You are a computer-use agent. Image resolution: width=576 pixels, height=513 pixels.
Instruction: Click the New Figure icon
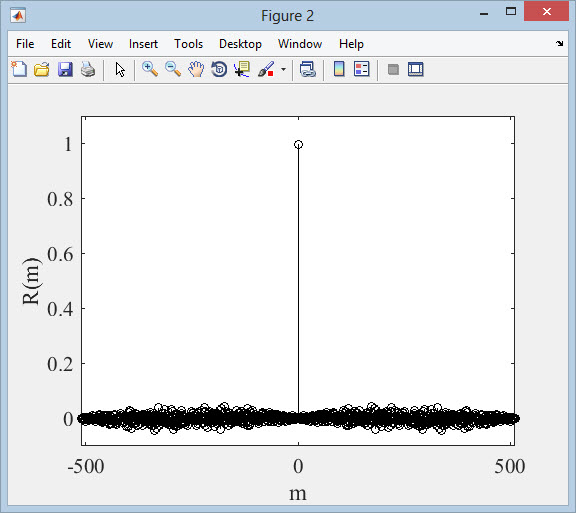point(19,69)
